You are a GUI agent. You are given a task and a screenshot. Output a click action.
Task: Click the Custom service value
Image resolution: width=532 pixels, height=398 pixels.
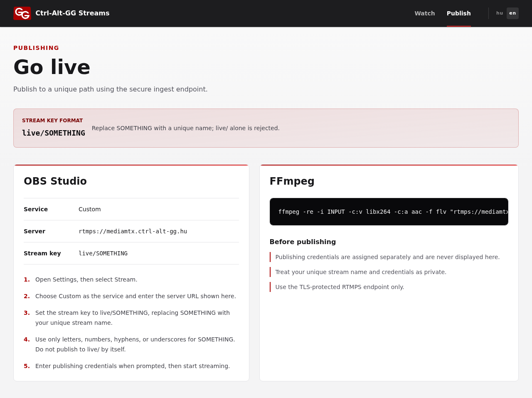(90, 209)
